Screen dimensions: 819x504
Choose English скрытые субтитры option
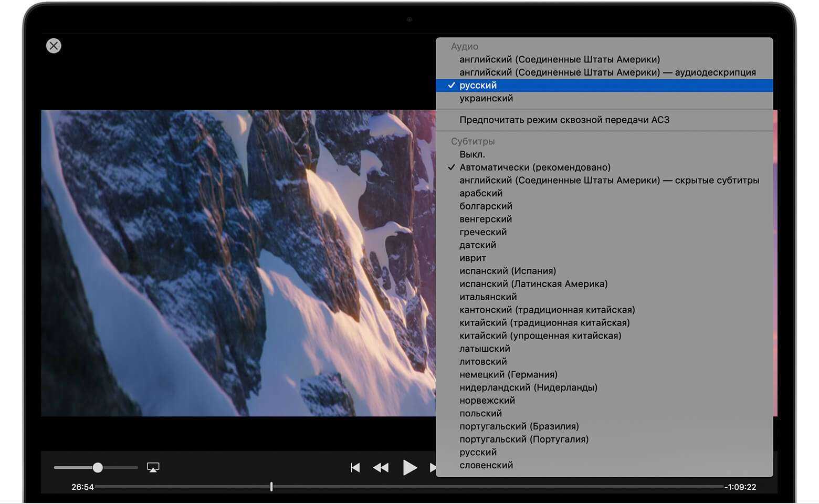tap(609, 181)
